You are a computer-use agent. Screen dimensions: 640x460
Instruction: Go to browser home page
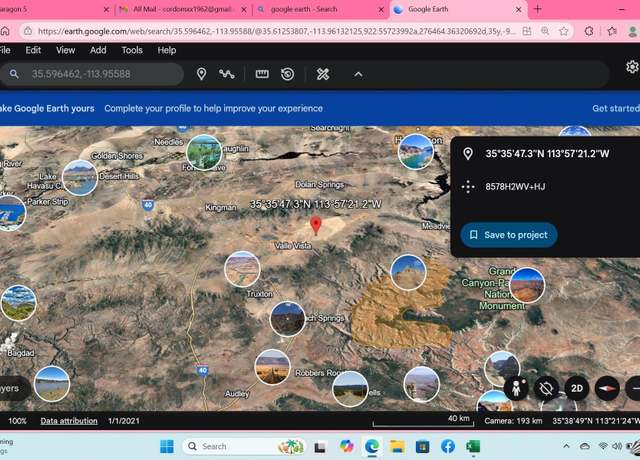point(5,31)
